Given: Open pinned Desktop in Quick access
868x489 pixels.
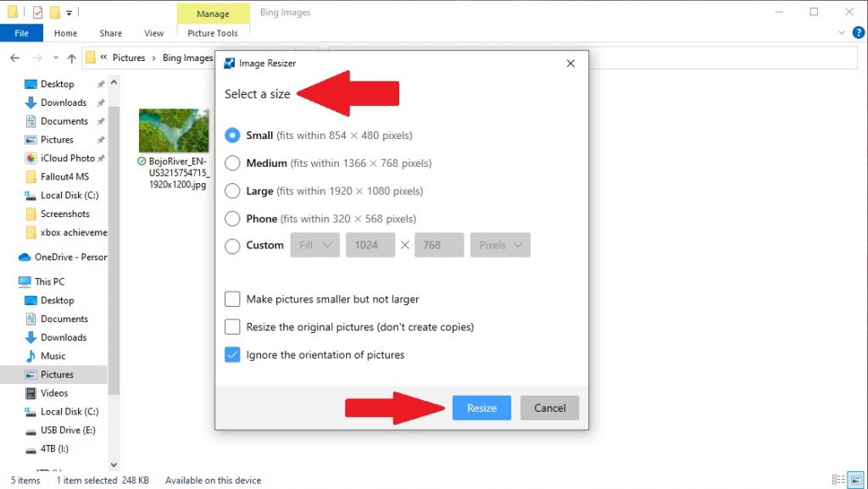Looking at the screenshot, I should tap(57, 84).
